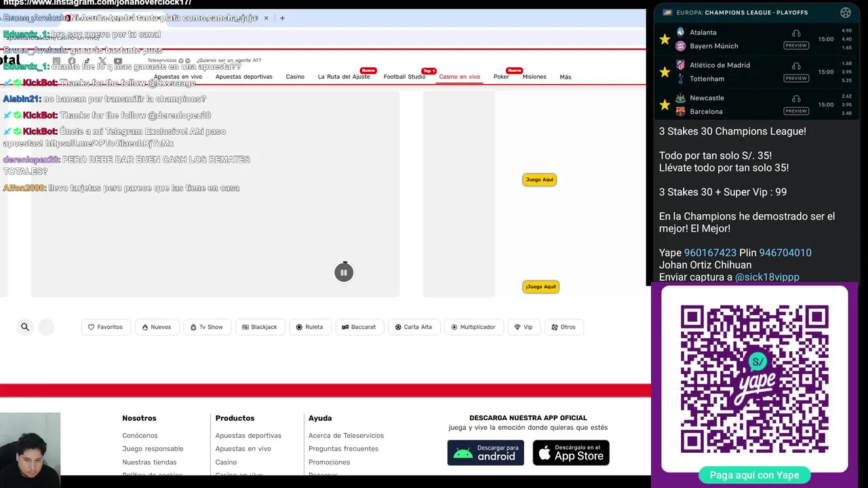This screenshot has width=868, height=488.
Task: Open PREVIEW for Newcastle vs Barcelona
Action: pyautogui.click(x=796, y=110)
